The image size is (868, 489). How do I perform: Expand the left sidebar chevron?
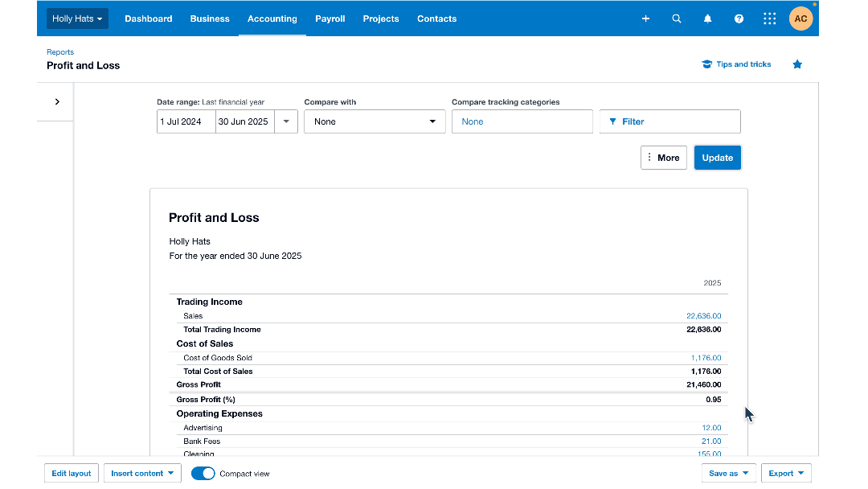tap(57, 102)
